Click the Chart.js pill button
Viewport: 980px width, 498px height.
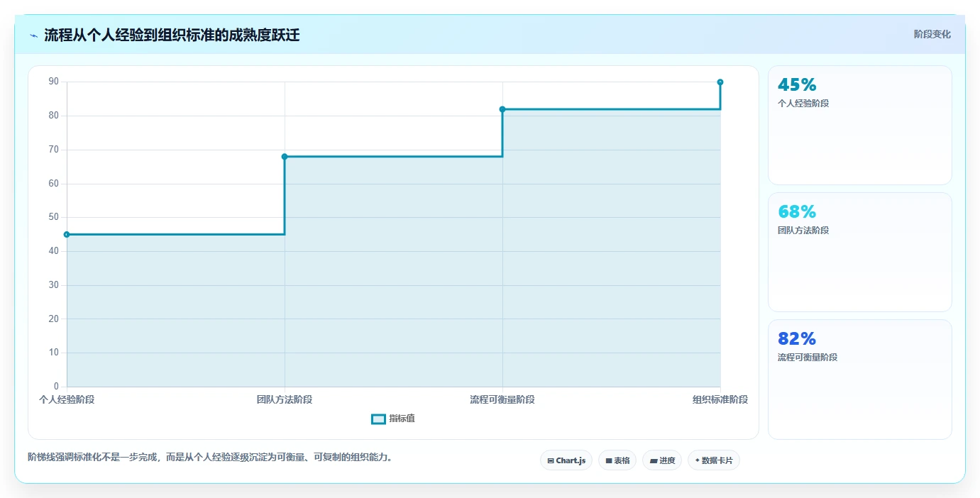coord(566,460)
